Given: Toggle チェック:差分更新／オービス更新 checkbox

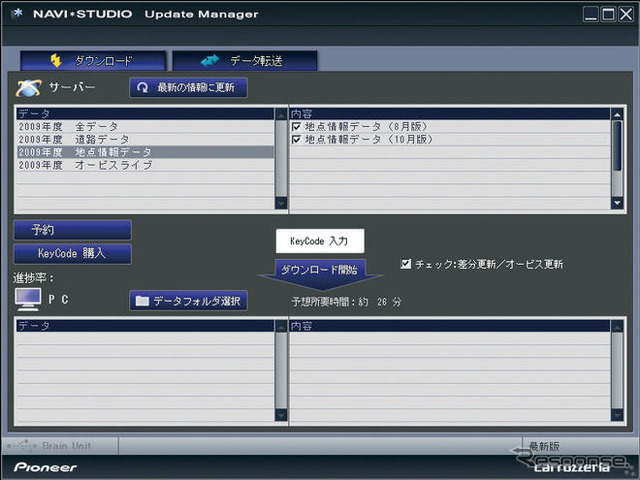Looking at the screenshot, I should pos(405,264).
